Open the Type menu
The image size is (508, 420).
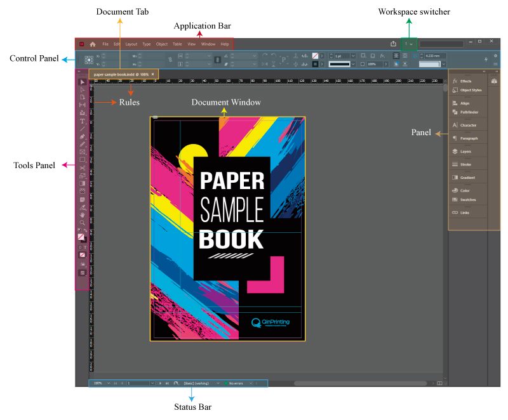(147, 44)
